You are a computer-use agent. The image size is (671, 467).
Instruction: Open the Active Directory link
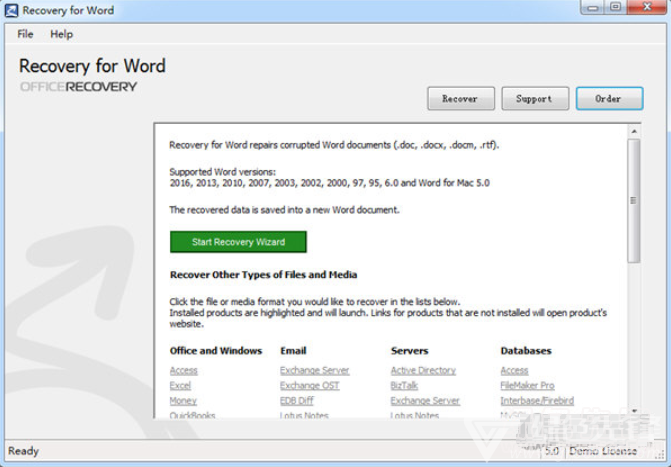[x=423, y=370]
